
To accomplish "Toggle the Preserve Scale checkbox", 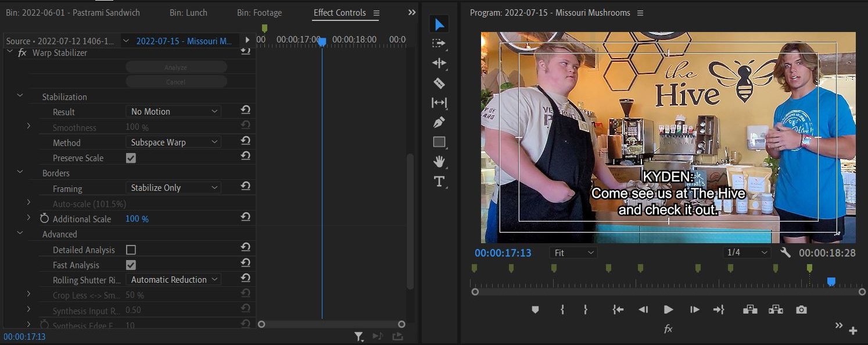I will click(131, 158).
